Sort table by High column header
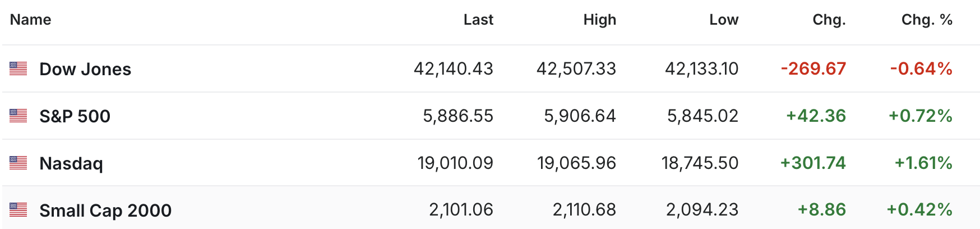This screenshot has height=229, width=980. [599, 20]
